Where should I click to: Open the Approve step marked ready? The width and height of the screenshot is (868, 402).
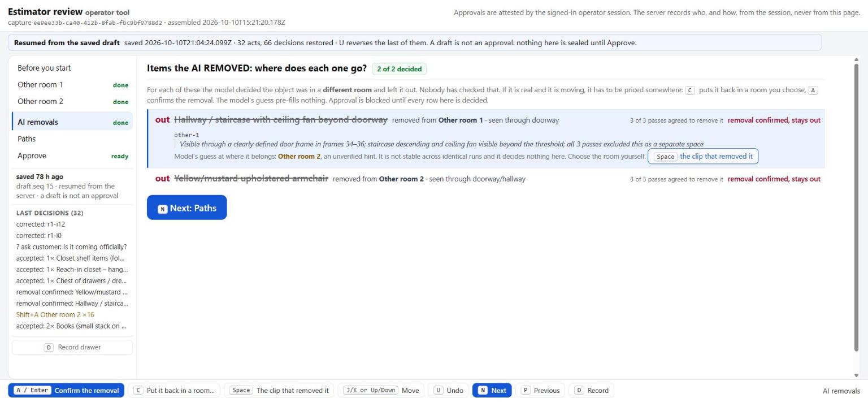click(72, 156)
